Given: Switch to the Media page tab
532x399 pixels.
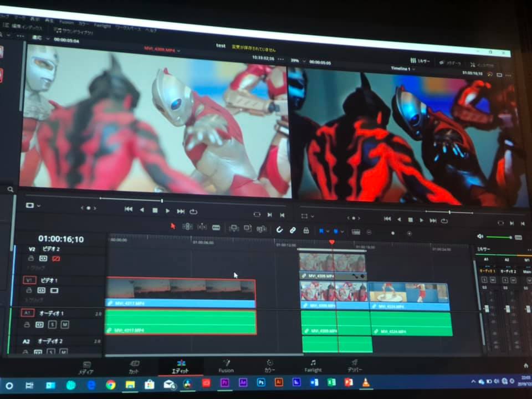Looking at the screenshot, I should pyautogui.click(x=85, y=367).
